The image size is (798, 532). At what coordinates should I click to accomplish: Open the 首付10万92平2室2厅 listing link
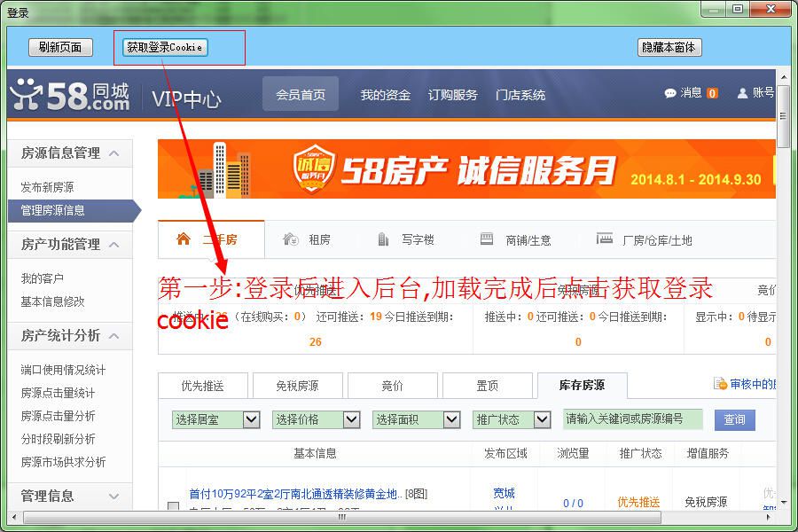(x=295, y=493)
